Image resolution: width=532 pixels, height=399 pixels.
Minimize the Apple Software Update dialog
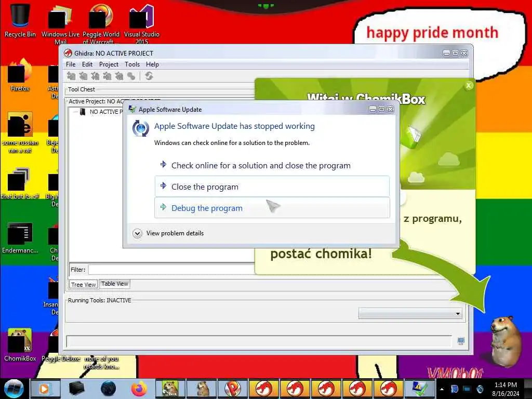point(373,109)
